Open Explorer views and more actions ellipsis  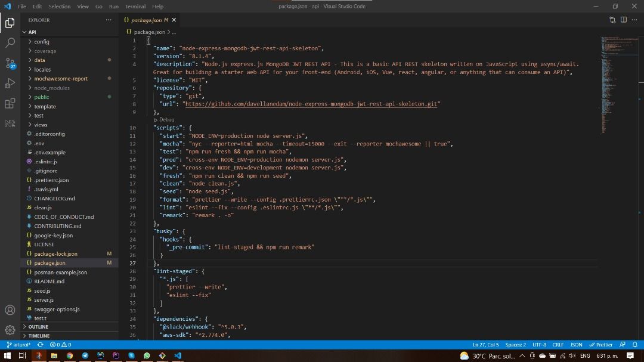pyautogui.click(x=109, y=20)
